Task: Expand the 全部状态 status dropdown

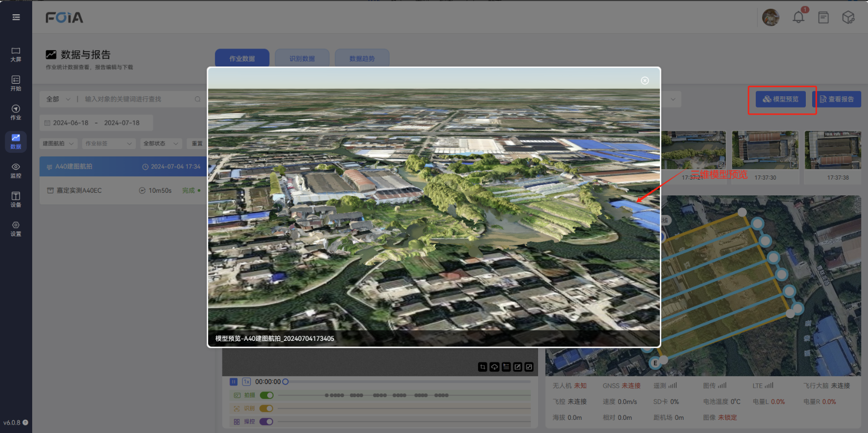Action: [x=161, y=143]
